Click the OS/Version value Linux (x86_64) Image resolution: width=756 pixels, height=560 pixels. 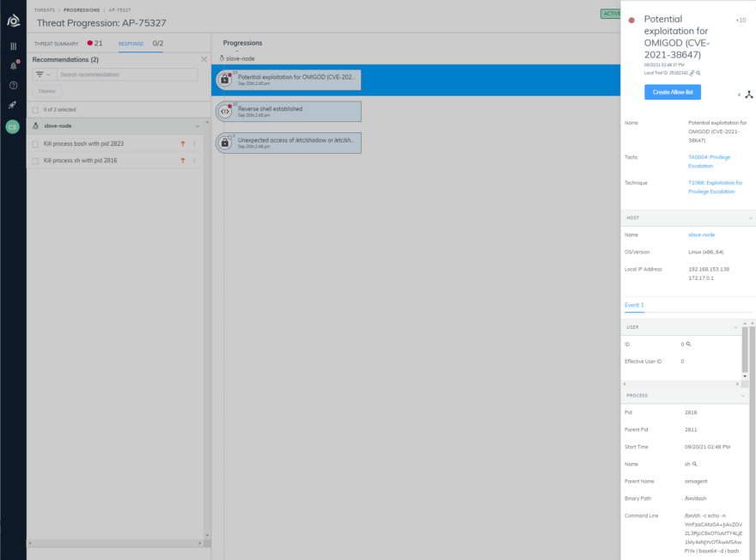[x=706, y=252]
